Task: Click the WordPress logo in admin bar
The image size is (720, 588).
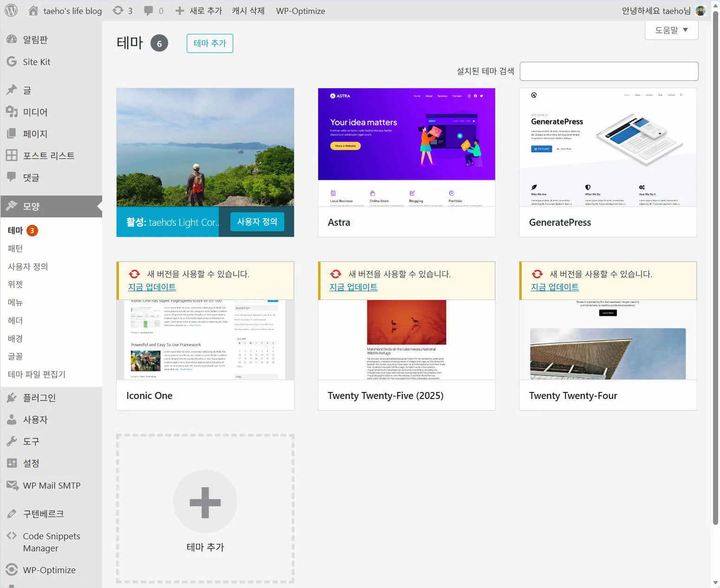Action: tap(11, 10)
